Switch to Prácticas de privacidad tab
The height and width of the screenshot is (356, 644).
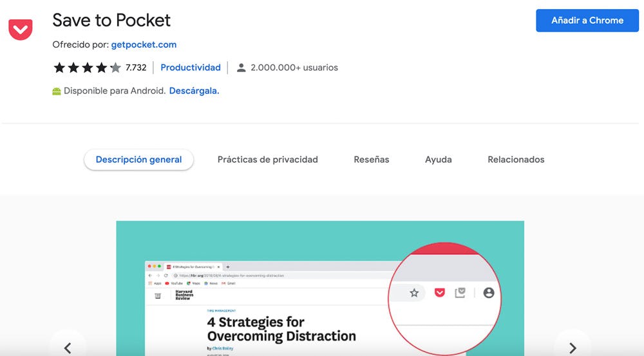pos(268,159)
